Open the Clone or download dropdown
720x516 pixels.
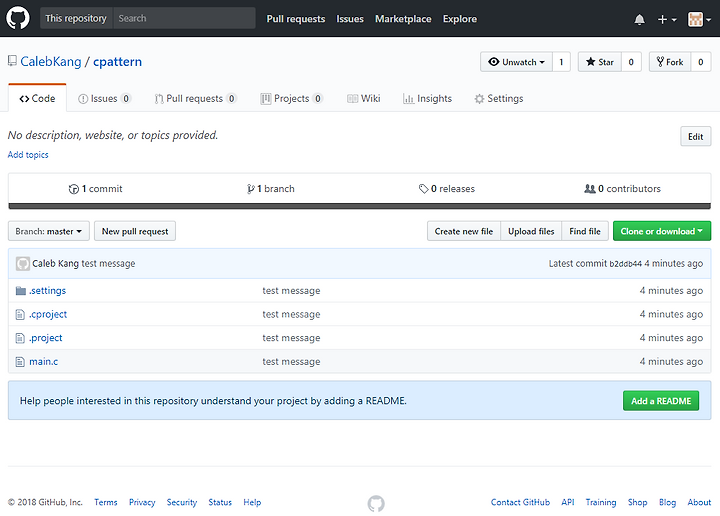tap(662, 231)
